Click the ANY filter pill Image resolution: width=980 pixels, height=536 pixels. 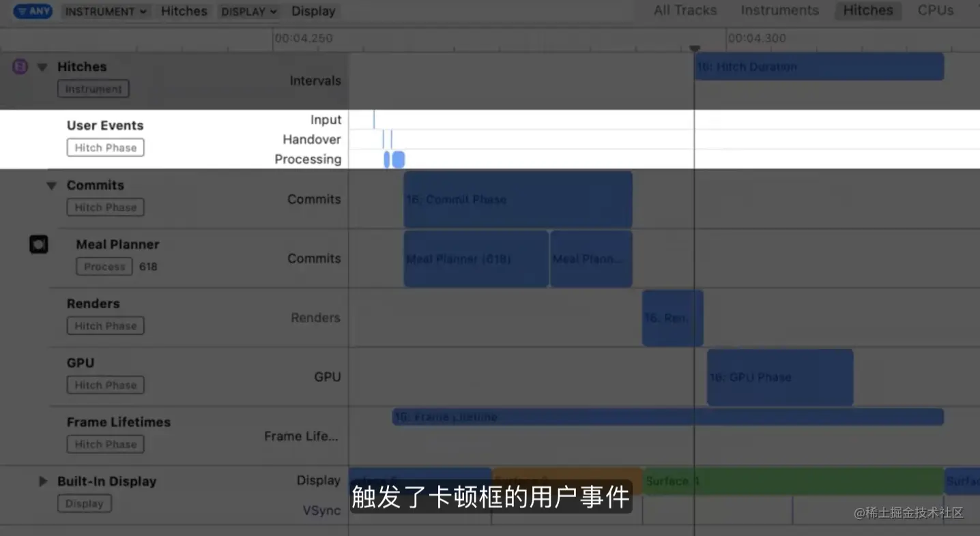pyautogui.click(x=33, y=11)
